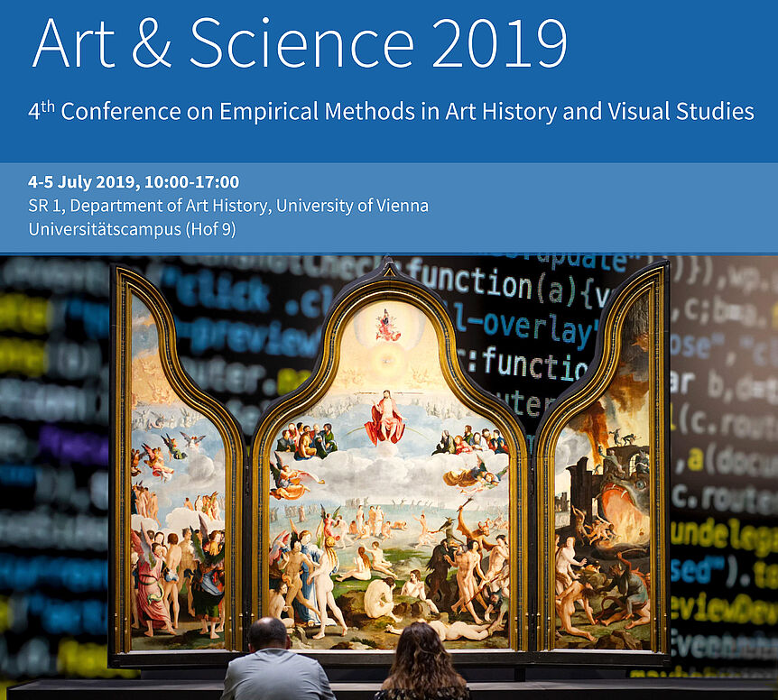The height and width of the screenshot is (700, 778).
Task: Select the "4th Conference on Empirical Methods" subtitle
Action: [x=391, y=111]
